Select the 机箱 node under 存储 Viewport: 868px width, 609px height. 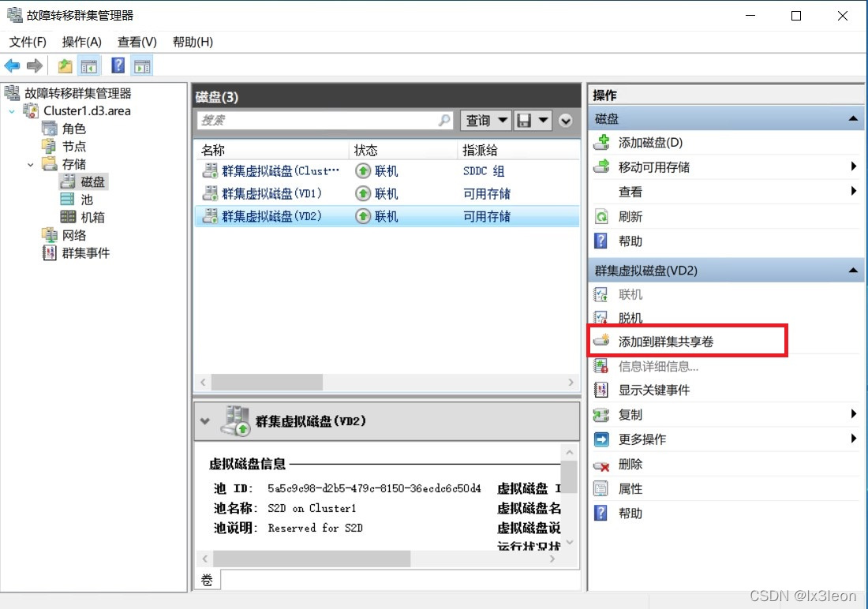92,218
